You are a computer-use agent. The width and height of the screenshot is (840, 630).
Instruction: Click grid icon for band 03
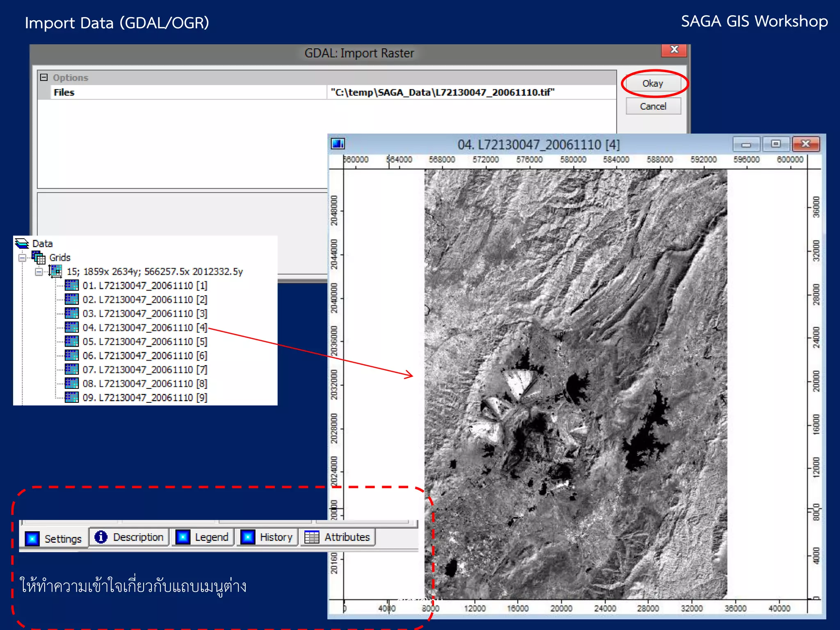[x=72, y=313]
